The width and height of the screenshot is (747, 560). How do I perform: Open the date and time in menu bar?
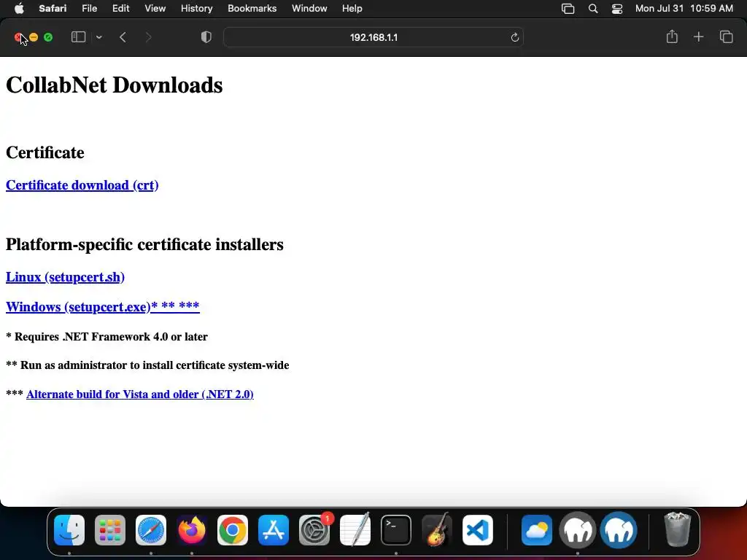click(684, 8)
